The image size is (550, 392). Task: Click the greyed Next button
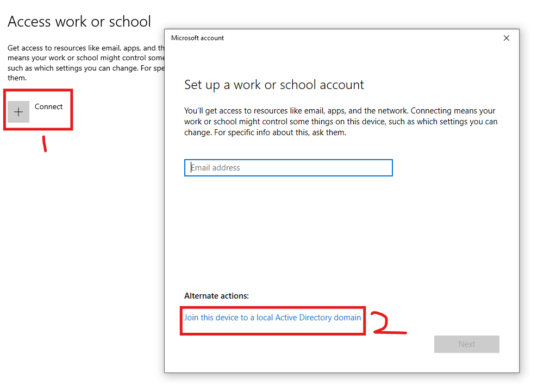coord(466,344)
